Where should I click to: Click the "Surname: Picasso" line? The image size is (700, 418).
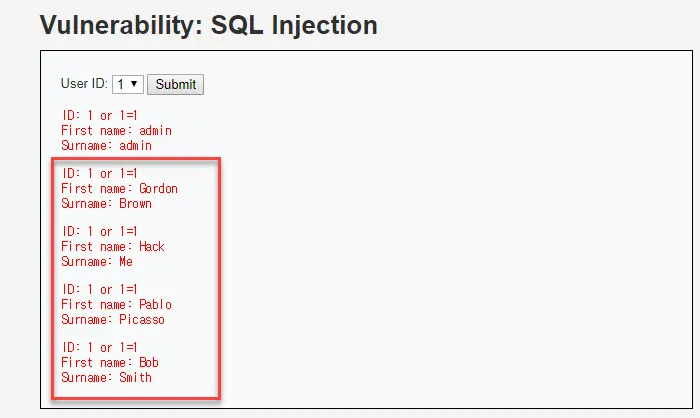(x=112, y=319)
